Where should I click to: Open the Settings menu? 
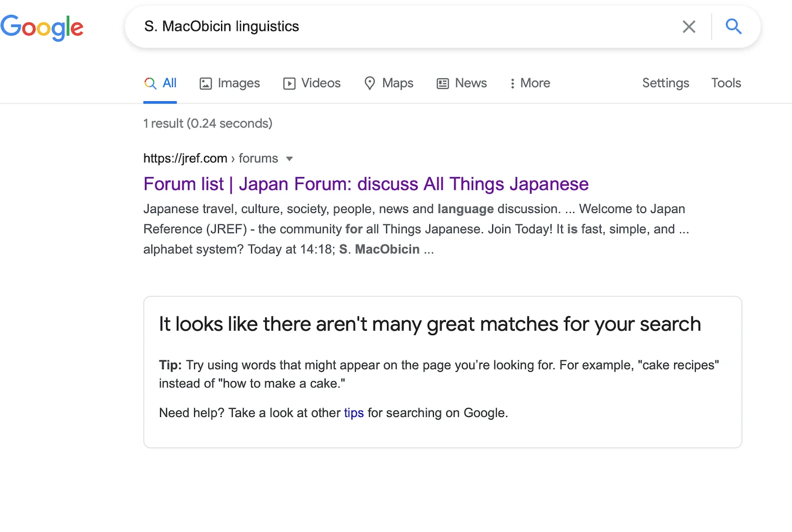point(665,83)
